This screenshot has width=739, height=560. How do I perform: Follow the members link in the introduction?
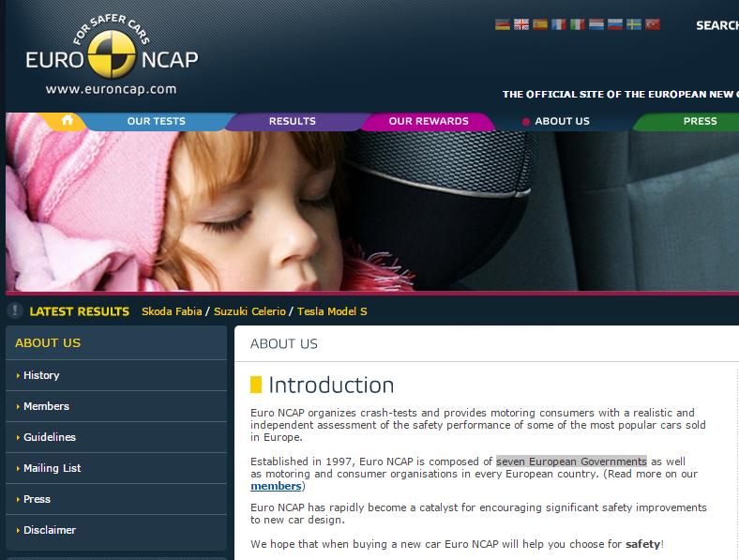click(276, 486)
